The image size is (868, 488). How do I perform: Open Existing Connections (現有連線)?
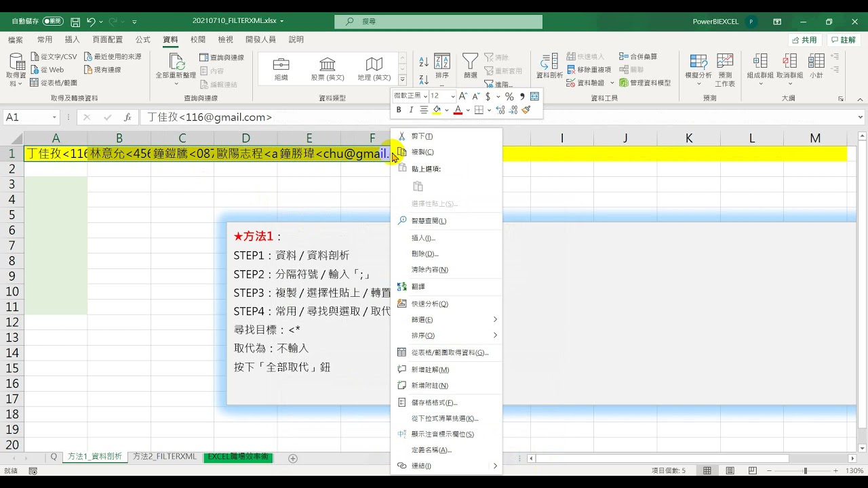[x=102, y=70]
